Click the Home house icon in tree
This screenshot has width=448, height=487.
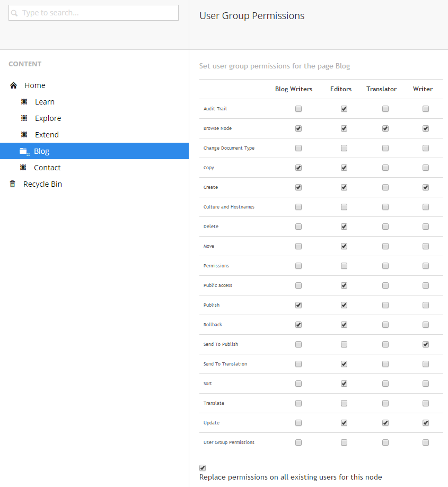(x=13, y=85)
